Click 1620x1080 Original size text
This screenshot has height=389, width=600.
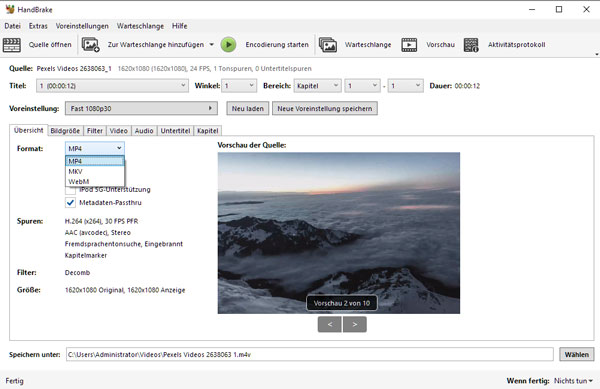94,290
